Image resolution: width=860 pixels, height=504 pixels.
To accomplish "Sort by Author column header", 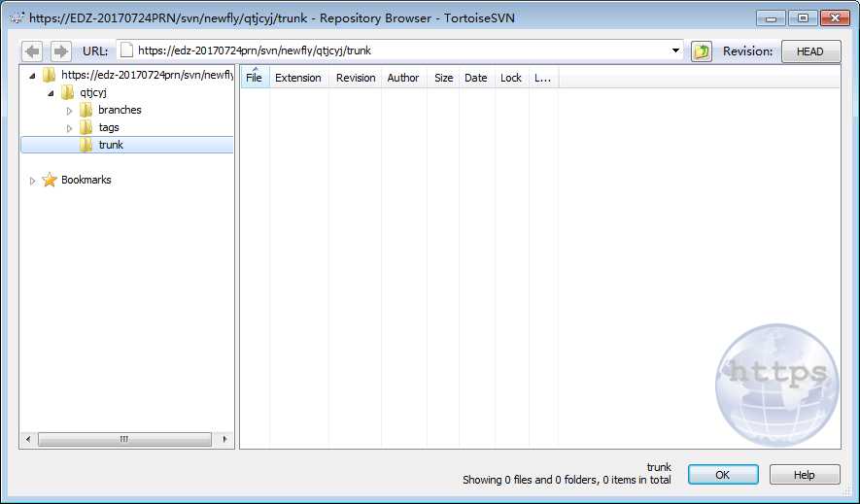I will click(403, 78).
